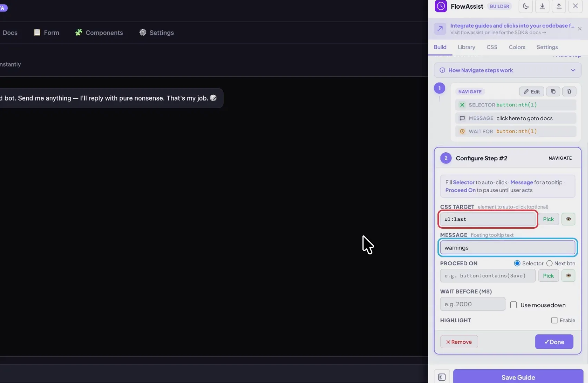The width and height of the screenshot is (588, 383).
Task: Open the Settings nav item with the gear
Action: coord(157,33)
